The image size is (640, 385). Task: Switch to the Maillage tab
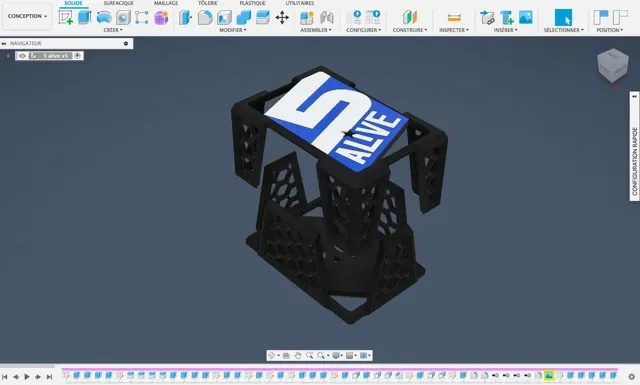[166, 3]
